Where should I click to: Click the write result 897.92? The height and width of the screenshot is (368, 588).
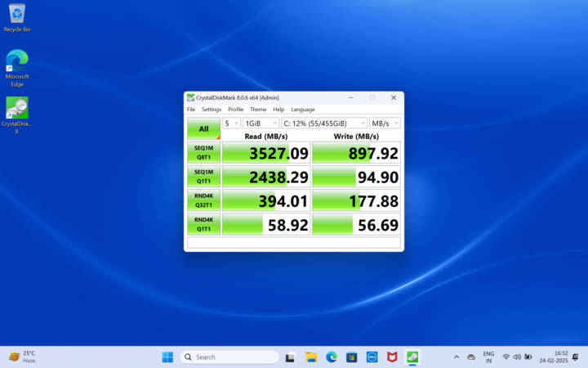pyautogui.click(x=356, y=153)
